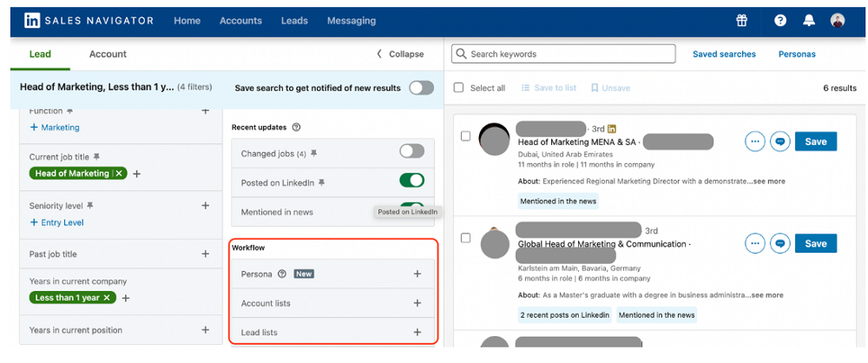This screenshot has width=868, height=363.
Task: Toggle the Changed jobs switch
Action: tap(411, 152)
